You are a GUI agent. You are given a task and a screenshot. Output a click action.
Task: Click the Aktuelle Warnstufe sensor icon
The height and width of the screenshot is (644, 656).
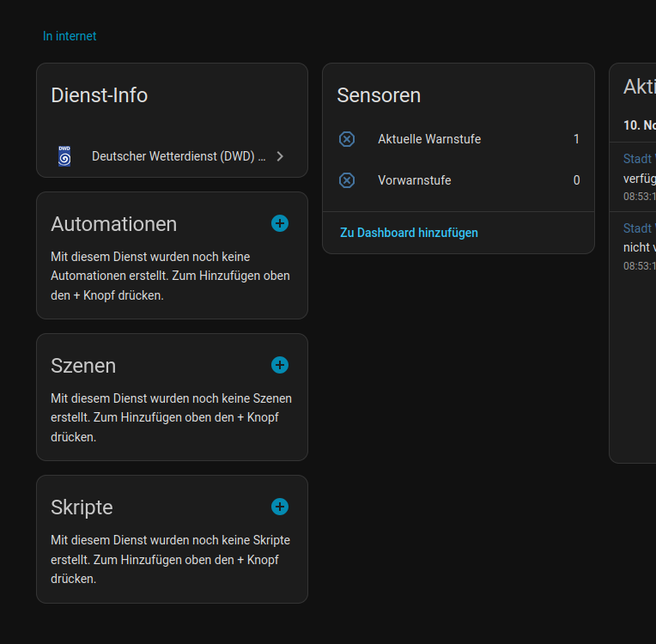click(347, 139)
